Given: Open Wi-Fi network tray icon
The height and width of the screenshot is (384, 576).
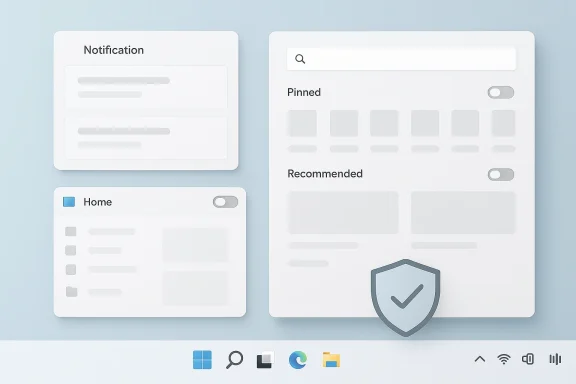Looking at the screenshot, I should click(504, 359).
